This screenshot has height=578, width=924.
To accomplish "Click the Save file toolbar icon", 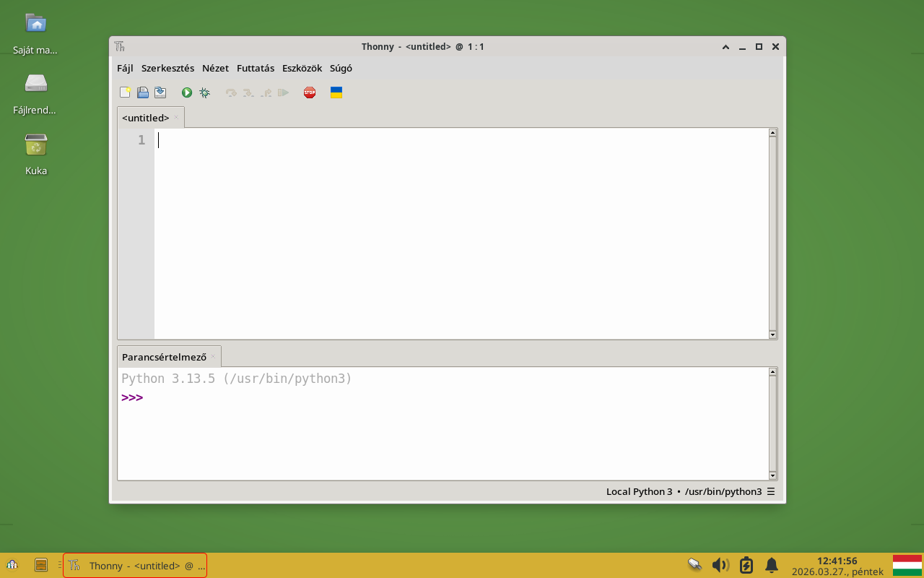I will (x=160, y=92).
